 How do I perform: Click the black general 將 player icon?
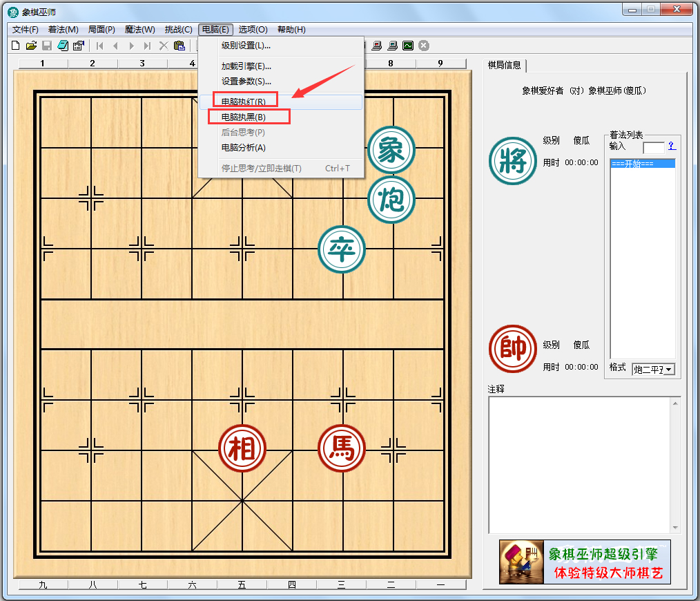(x=513, y=161)
